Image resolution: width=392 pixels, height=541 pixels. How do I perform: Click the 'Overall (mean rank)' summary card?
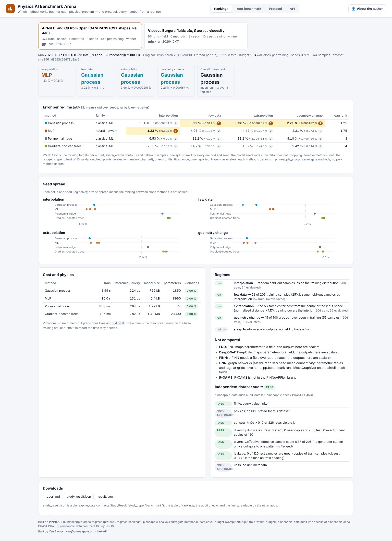coord(216,80)
